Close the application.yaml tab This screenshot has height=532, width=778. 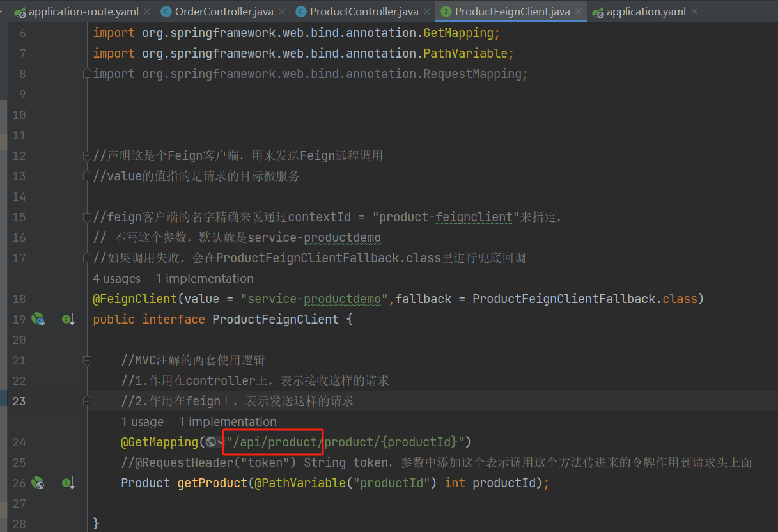click(x=695, y=12)
